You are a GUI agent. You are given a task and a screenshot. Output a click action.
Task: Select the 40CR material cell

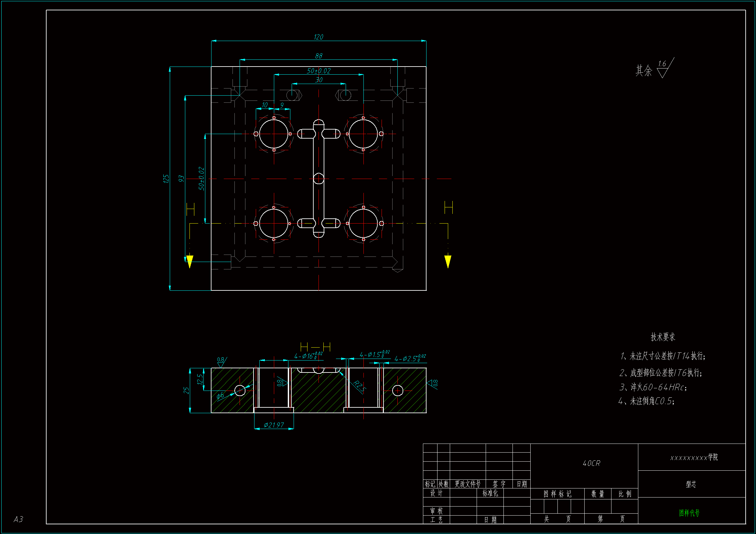[x=591, y=463]
